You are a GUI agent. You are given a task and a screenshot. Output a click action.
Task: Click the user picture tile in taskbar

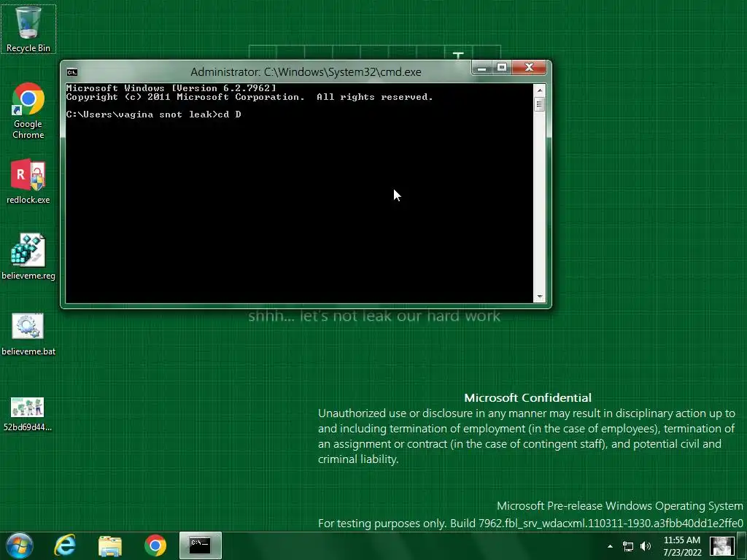pos(721,546)
